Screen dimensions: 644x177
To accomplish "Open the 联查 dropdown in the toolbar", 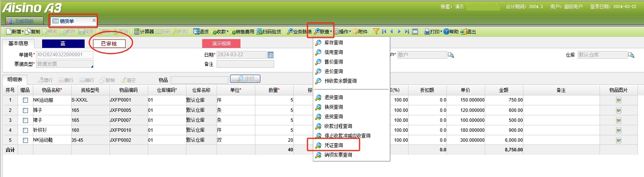I will tap(323, 32).
